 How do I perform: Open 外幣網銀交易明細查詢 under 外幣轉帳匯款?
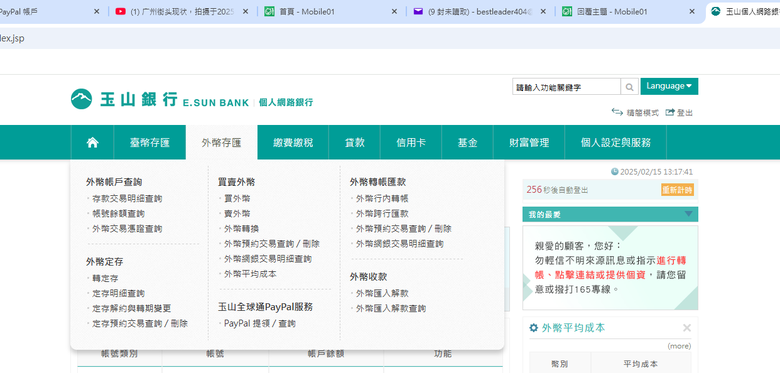click(x=399, y=244)
